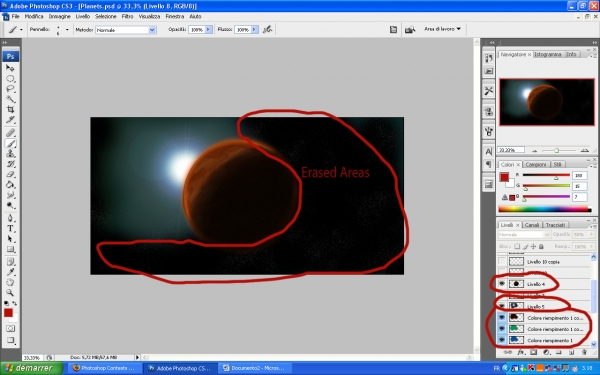The image size is (600, 375).
Task: Switch to the Tracciati tab
Action: [555, 225]
